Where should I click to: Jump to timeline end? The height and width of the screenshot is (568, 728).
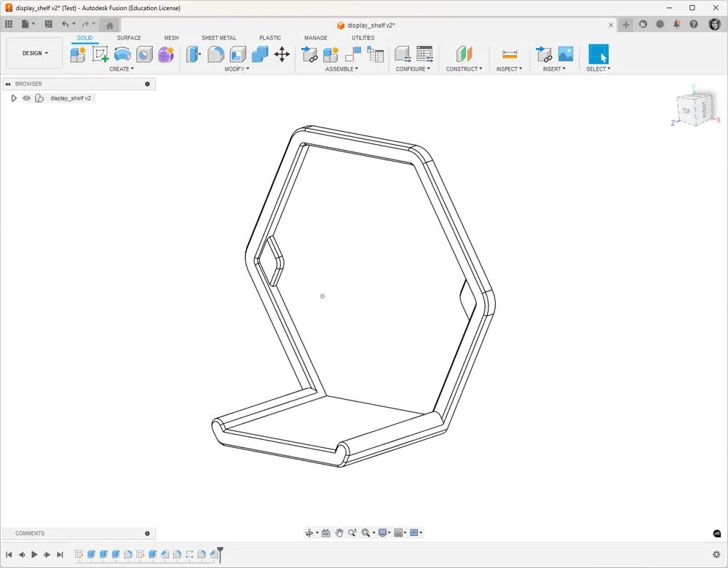click(60, 555)
